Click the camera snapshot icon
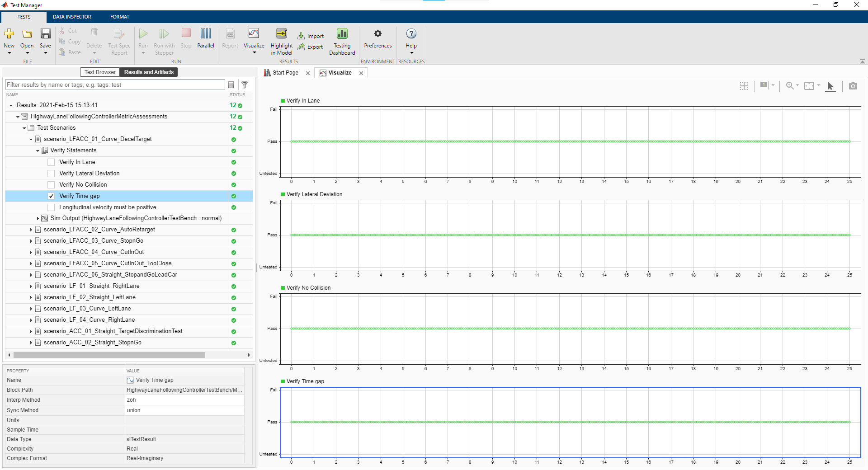This screenshot has height=470, width=868. click(853, 86)
